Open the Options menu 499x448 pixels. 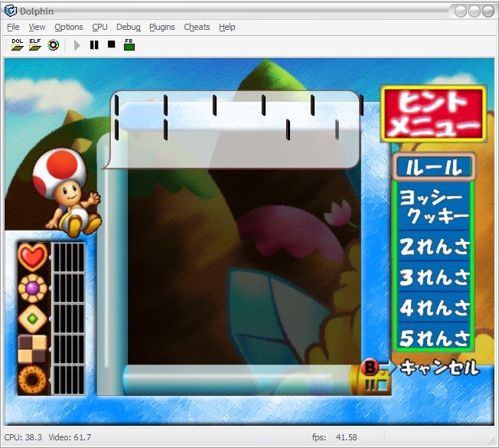click(x=69, y=27)
